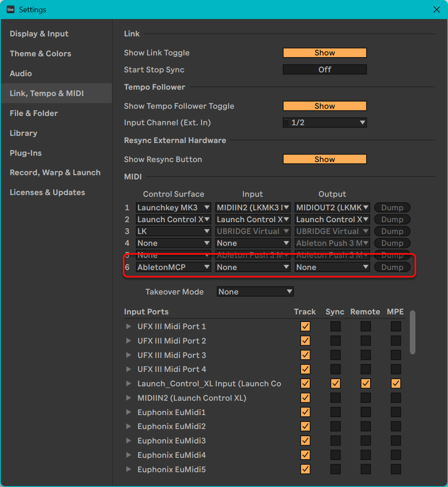Screen dimensions: 448x487
Task: Open Input dropdown for control surface row 6
Action: pos(252,267)
